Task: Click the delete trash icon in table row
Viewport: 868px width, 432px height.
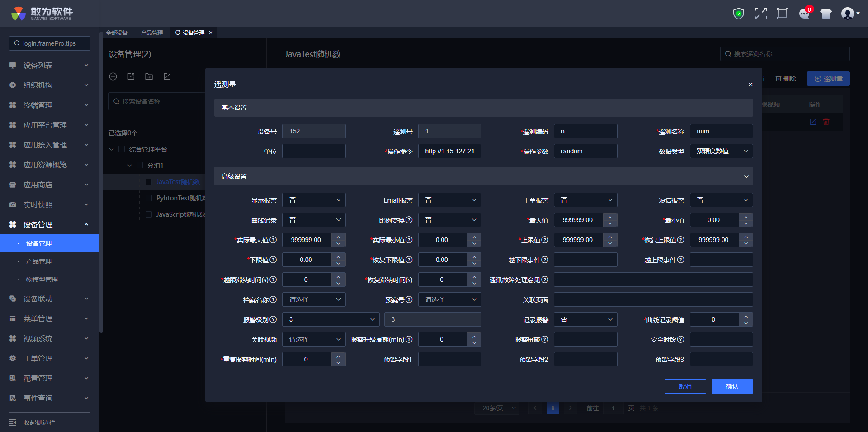Action: coord(826,122)
